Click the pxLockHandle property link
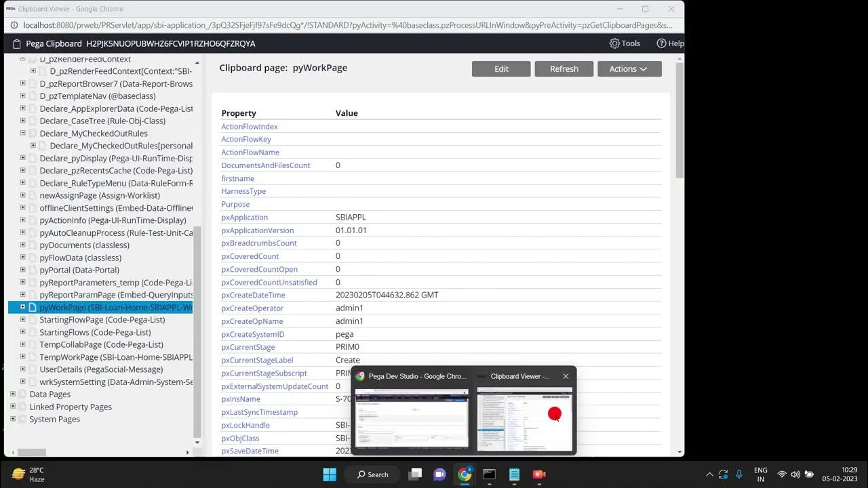 (x=245, y=425)
